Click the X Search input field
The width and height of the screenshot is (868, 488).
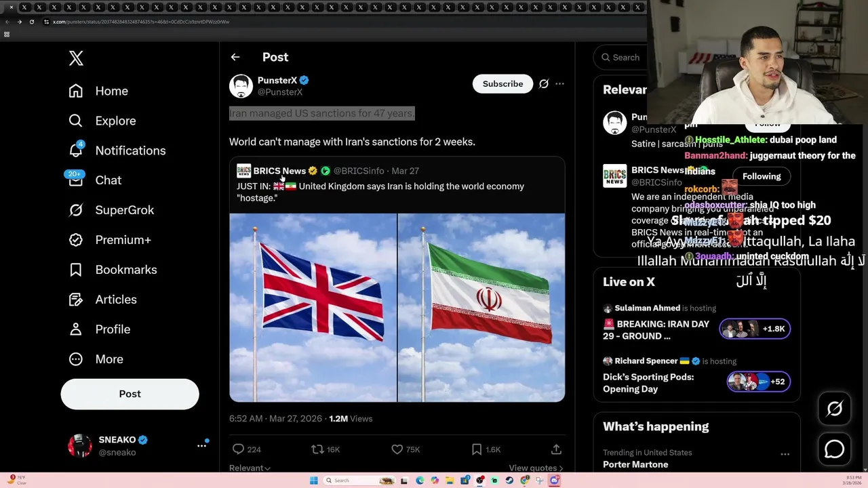(620, 58)
